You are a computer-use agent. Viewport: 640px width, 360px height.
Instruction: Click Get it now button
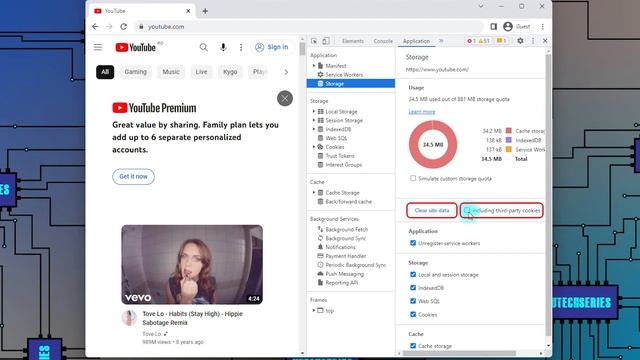(x=133, y=176)
